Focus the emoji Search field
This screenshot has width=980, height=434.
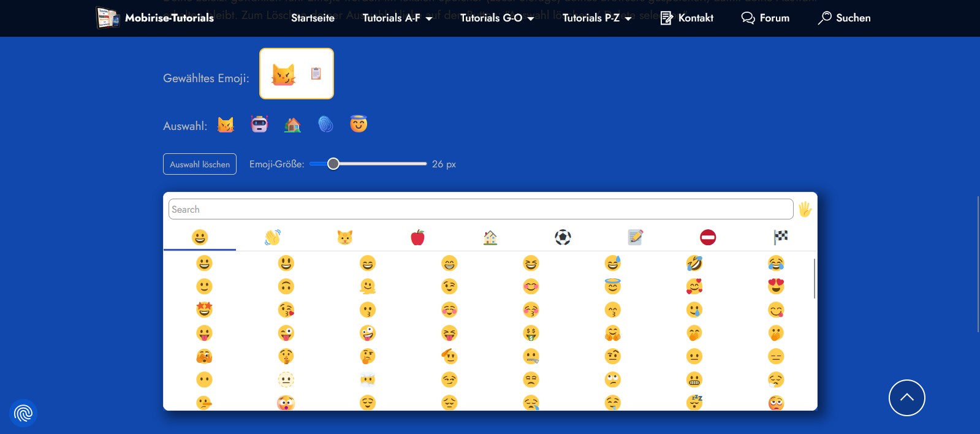click(481, 209)
